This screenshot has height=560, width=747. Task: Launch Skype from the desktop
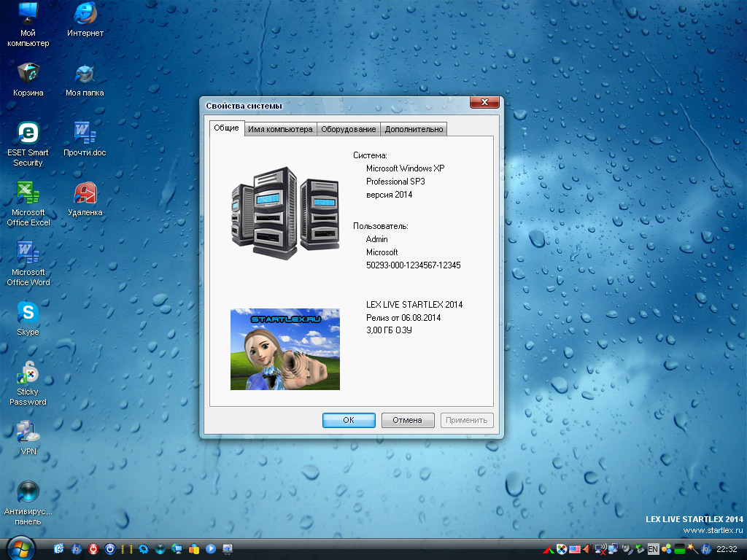click(28, 319)
